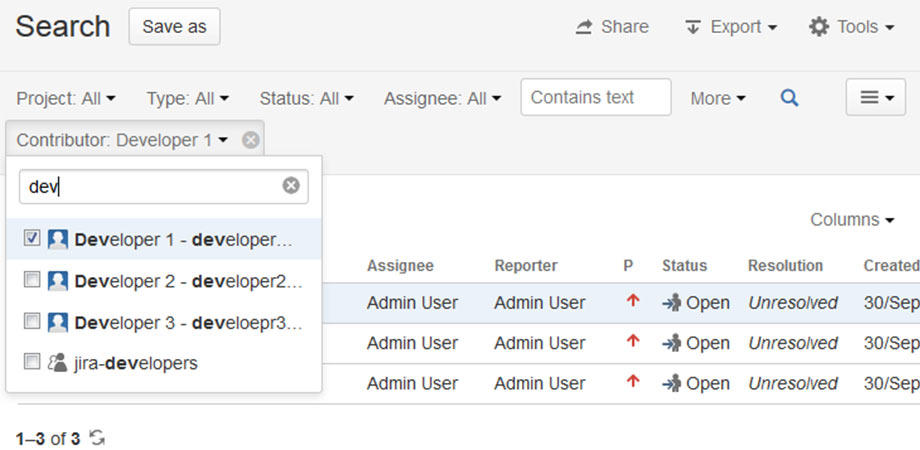Uncheck the Developer 1 checkbox
Viewport: 920px width, 450px height.
[32, 238]
